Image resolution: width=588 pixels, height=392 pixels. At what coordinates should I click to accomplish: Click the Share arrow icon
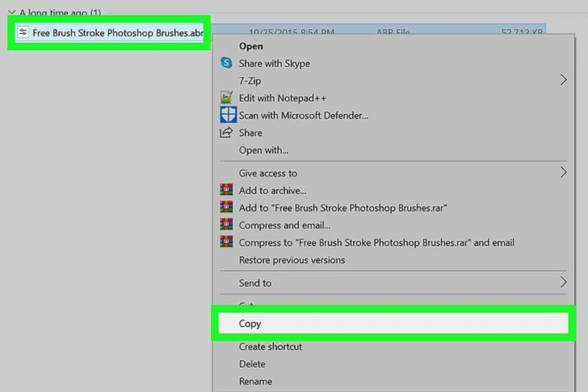[x=226, y=132]
